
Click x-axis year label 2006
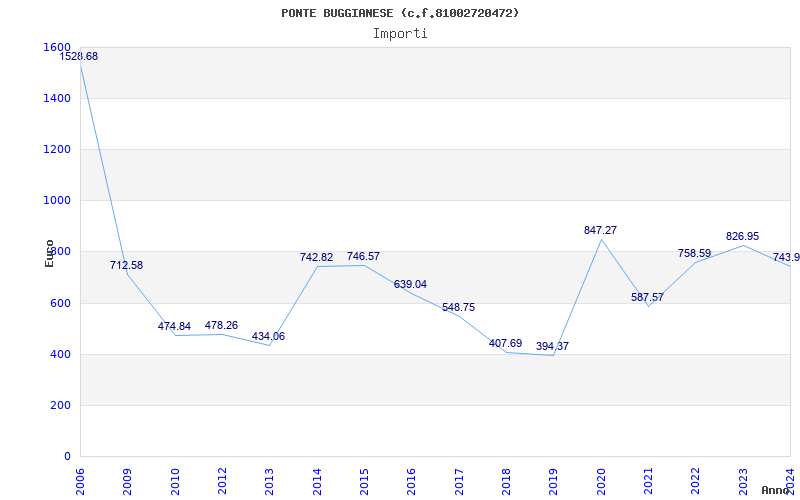click(x=80, y=482)
